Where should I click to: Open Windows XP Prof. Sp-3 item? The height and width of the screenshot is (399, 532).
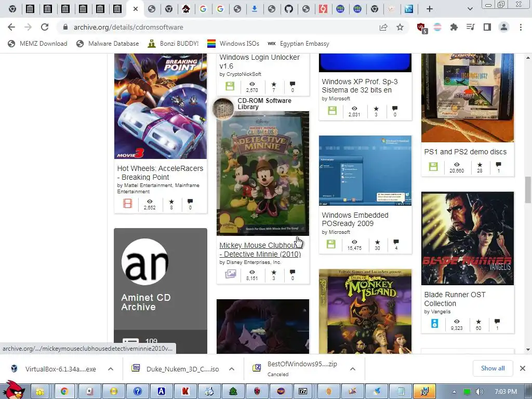click(360, 86)
